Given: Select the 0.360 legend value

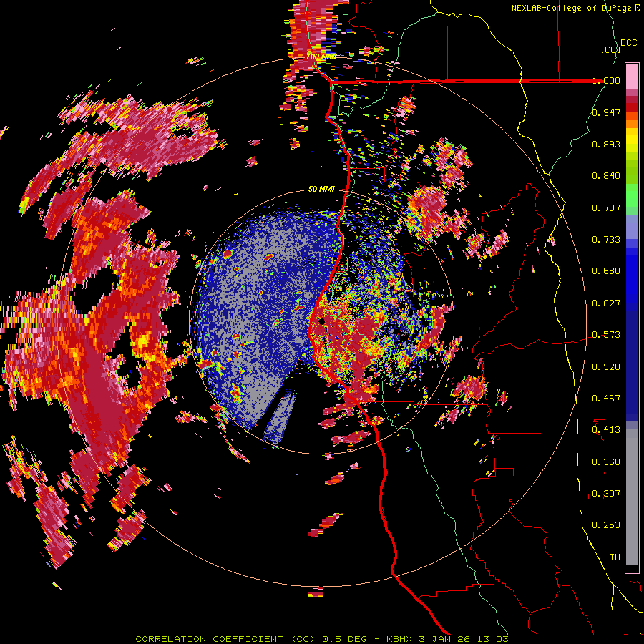Looking at the screenshot, I should tap(606, 462).
